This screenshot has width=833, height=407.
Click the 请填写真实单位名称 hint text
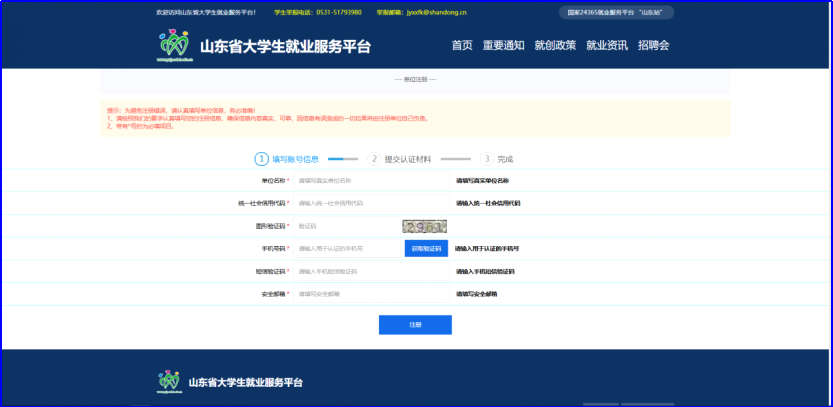(482, 181)
